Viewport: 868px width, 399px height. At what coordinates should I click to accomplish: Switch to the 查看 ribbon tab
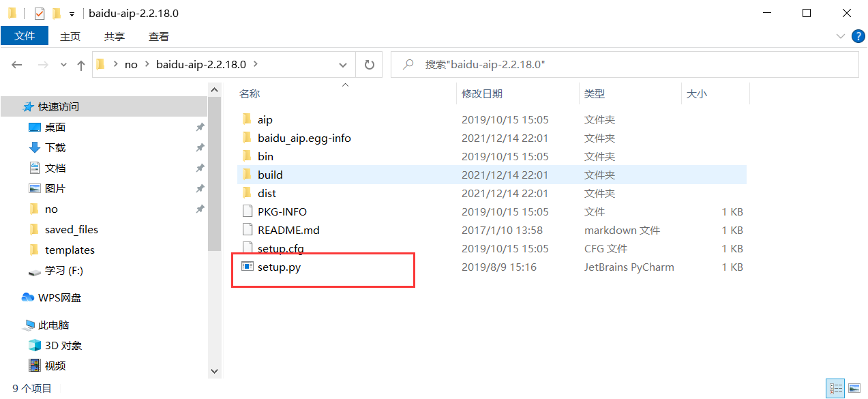pyautogui.click(x=159, y=36)
